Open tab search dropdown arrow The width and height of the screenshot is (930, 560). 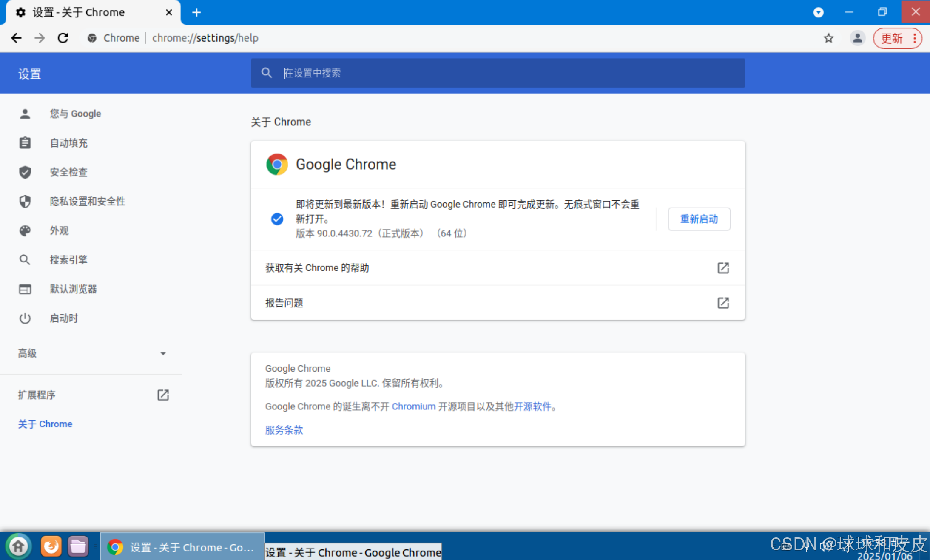pos(818,12)
